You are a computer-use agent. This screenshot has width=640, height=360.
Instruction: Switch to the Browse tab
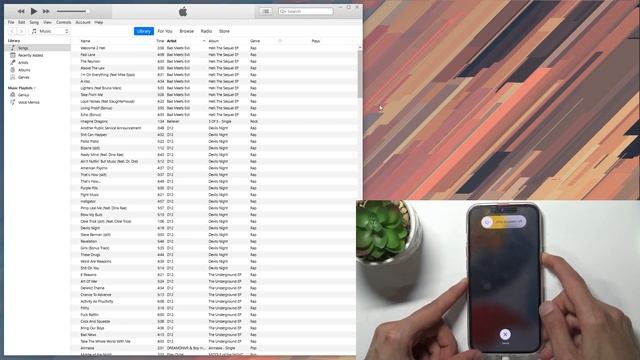pos(187,31)
